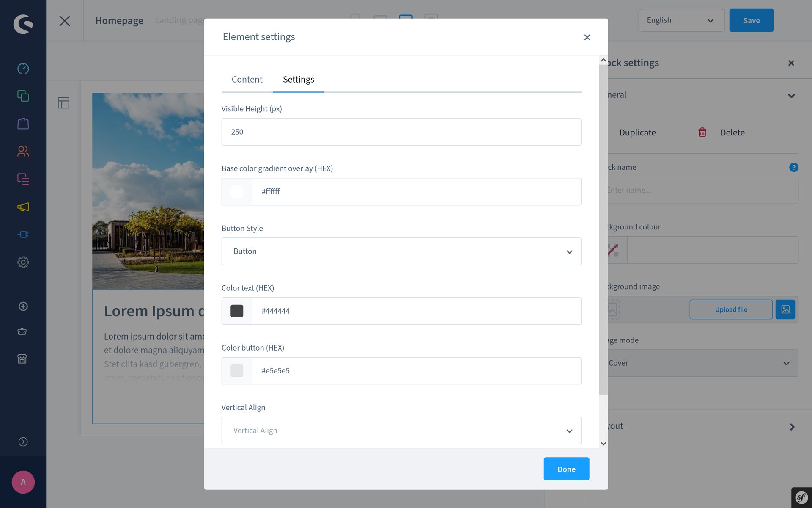
Task: Click the campaigns/megaphone icon in sidebar
Action: click(23, 207)
